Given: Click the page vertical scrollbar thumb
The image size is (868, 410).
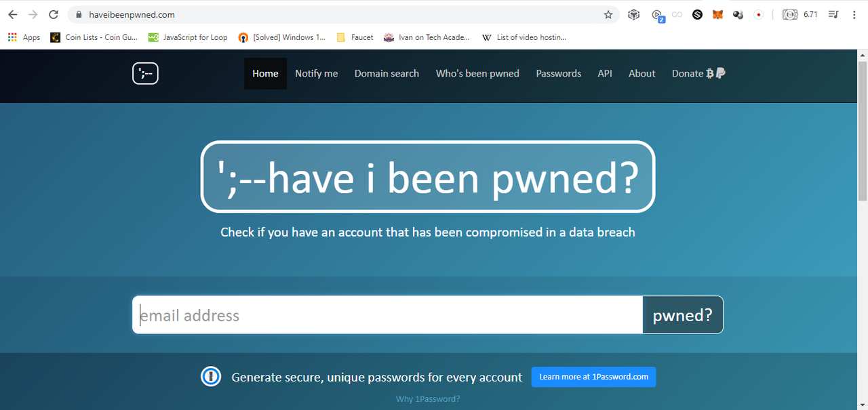Looking at the screenshot, I should [x=863, y=131].
